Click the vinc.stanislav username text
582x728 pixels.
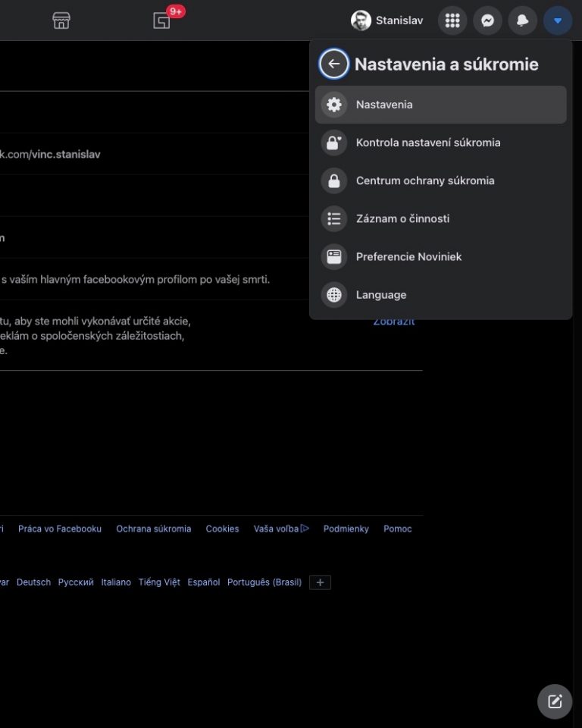coord(66,154)
